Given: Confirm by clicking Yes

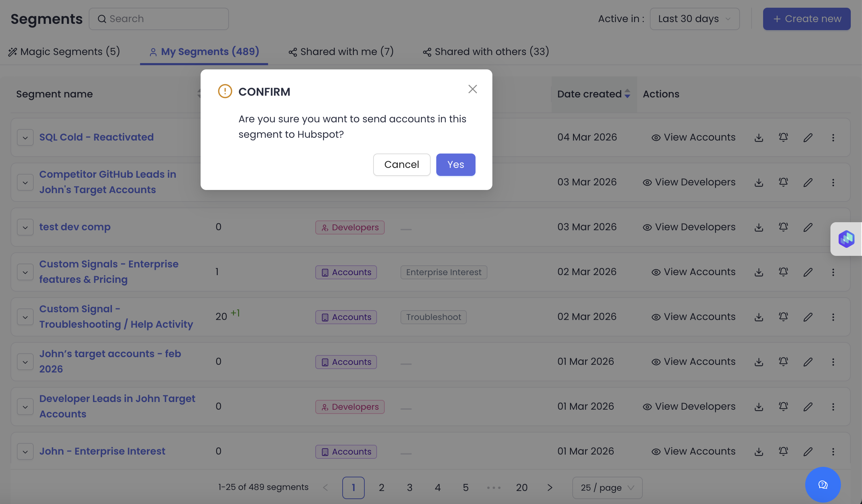Looking at the screenshot, I should pos(456,165).
